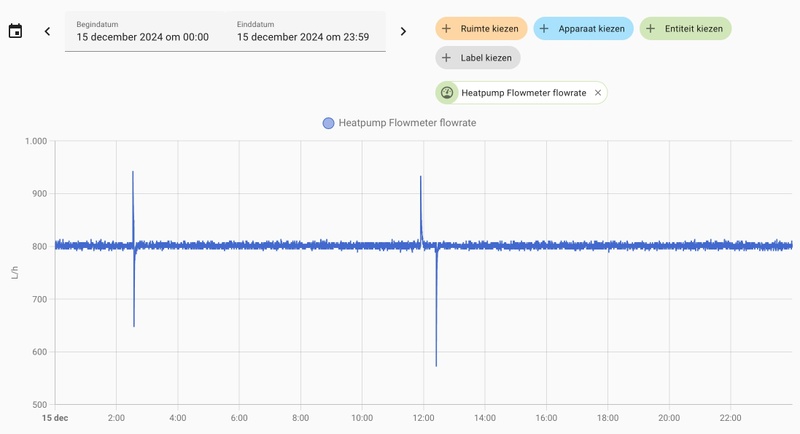Go to previous day with left chevron
Image resolution: width=800 pixels, height=434 pixels.
pyautogui.click(x=47, y=32)
